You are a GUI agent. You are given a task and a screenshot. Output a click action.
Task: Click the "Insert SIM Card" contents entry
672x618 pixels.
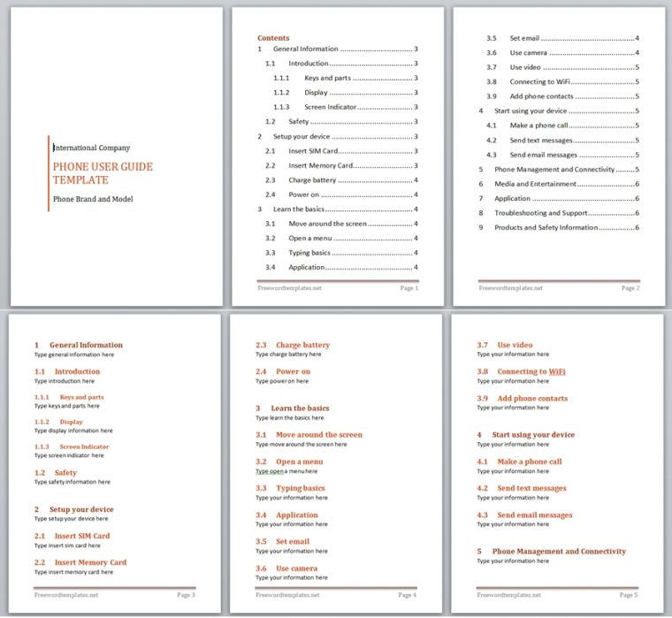coord(313,151)
